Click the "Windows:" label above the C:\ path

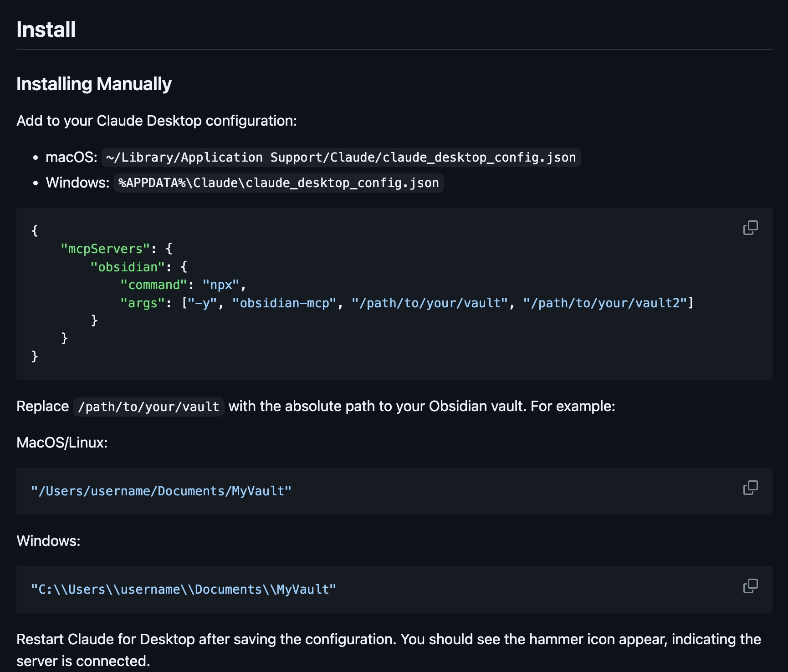48,541
